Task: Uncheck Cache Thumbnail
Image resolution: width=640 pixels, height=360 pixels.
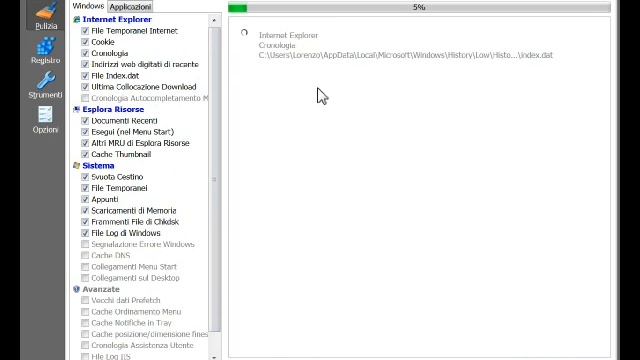Action: point(85,154)
